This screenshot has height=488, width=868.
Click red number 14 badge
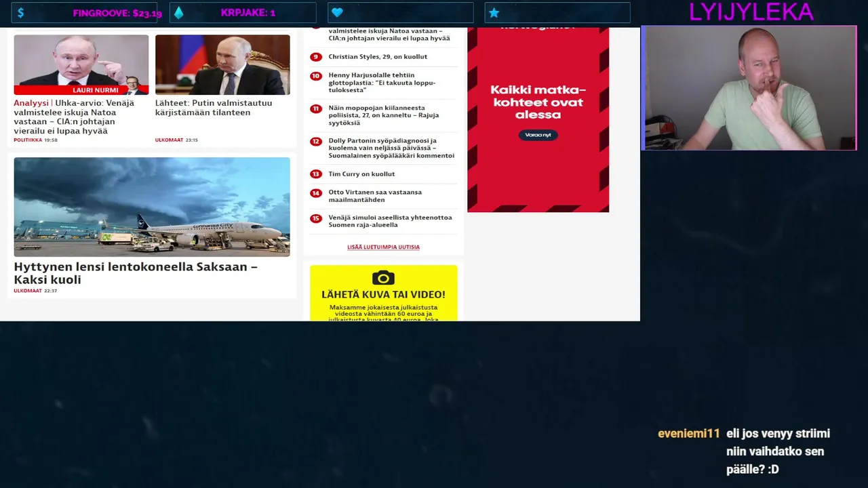[x=315, y=193]
